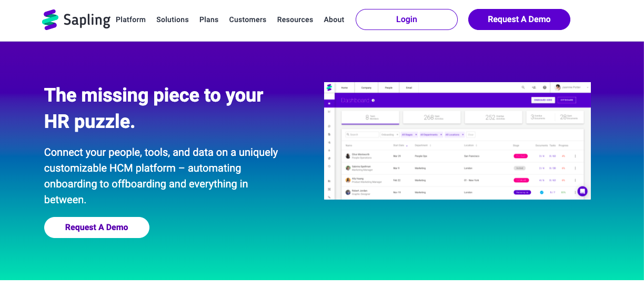
Task: Open Sabrina Spellman row's three-dot menu
Action: point(575,168)
